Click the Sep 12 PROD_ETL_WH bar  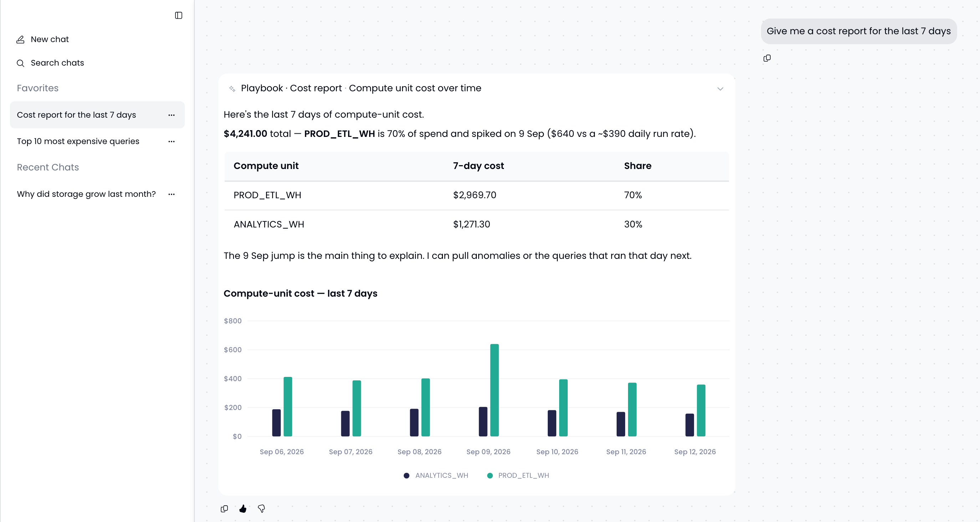click(701, 410)
